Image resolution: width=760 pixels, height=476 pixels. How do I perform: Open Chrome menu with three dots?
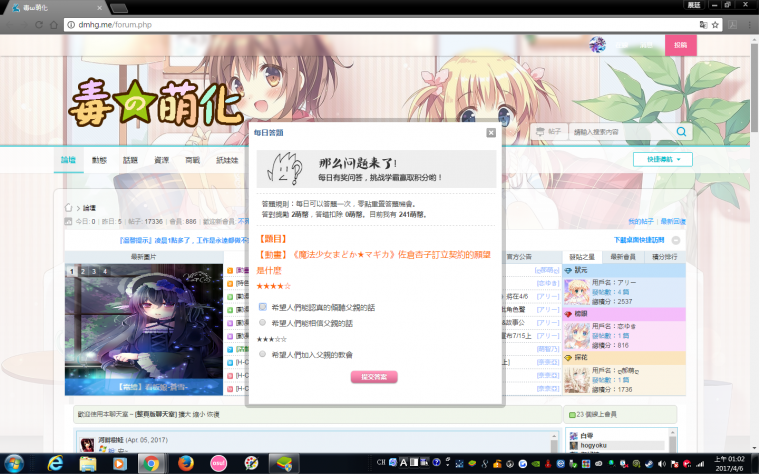[745, 24]
